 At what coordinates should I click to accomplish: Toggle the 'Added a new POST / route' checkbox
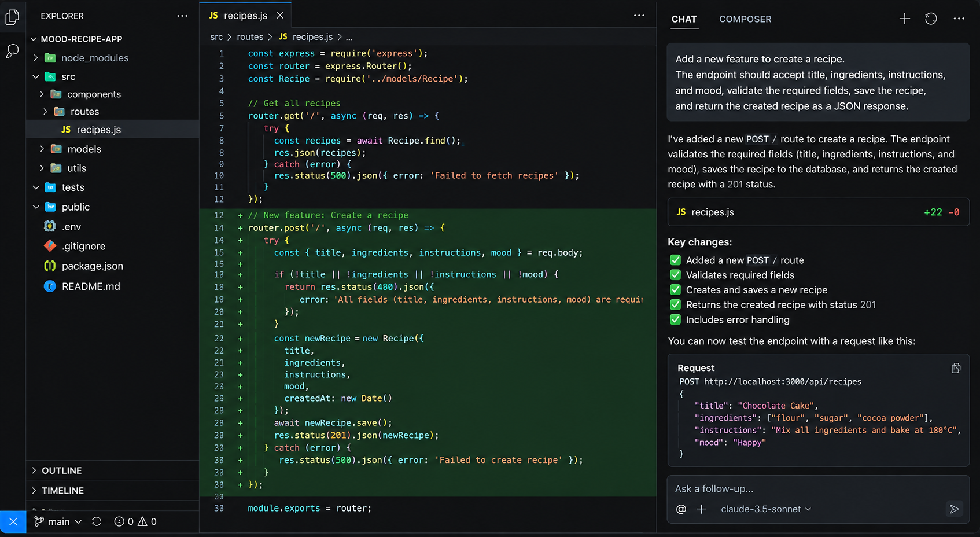[675, 260]
